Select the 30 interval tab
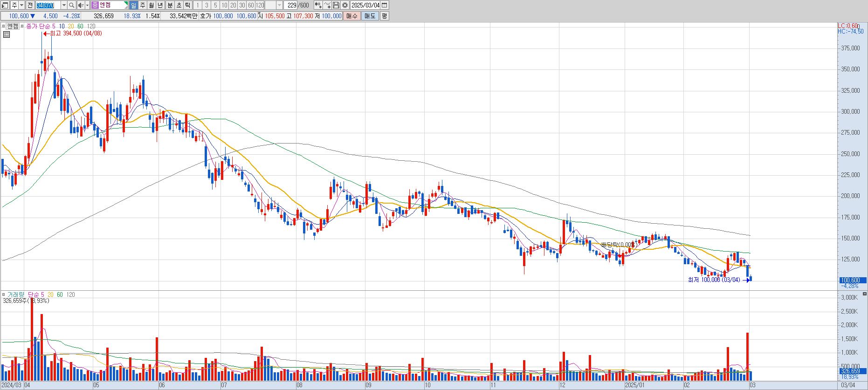Image resolution: width=868 pixels, height=390 pixels. tap(242, 5)
